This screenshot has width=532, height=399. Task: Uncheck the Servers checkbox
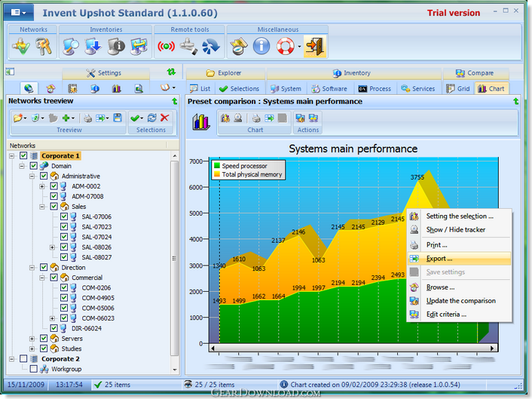pyautogui.click(x=44, y=338)
